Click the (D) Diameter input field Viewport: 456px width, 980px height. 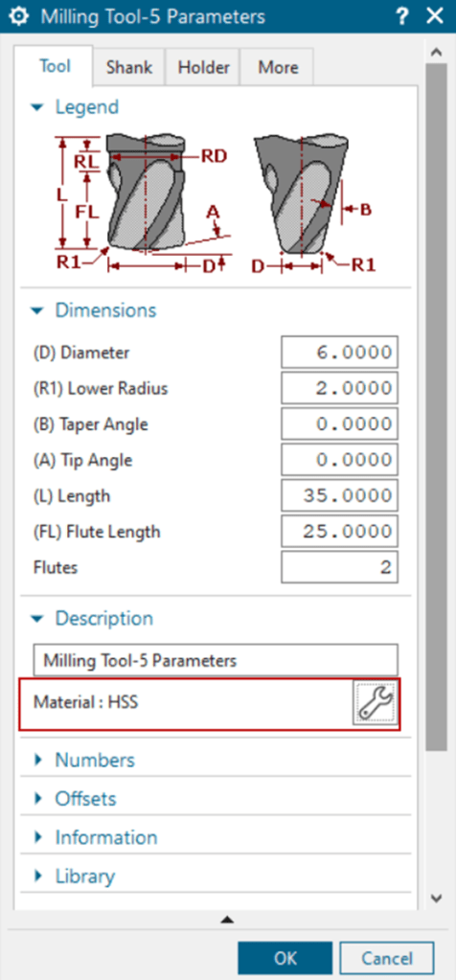click(339, 353)
